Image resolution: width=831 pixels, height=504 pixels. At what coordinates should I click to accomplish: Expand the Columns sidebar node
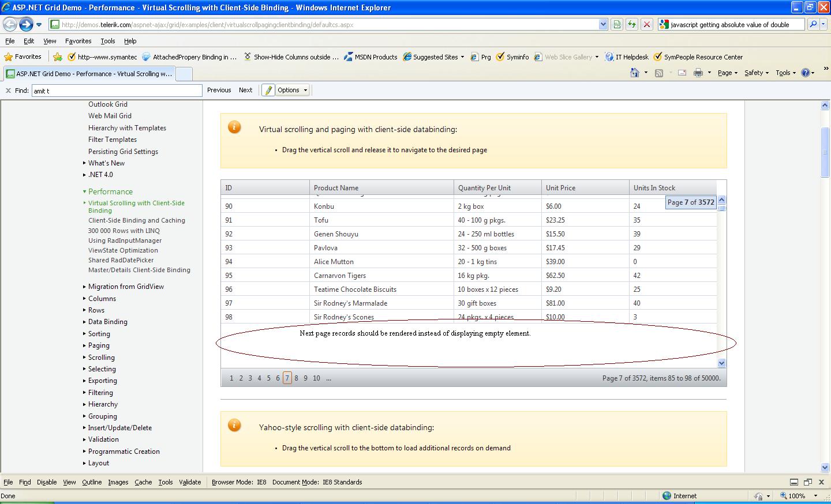(x=84, y=299)
